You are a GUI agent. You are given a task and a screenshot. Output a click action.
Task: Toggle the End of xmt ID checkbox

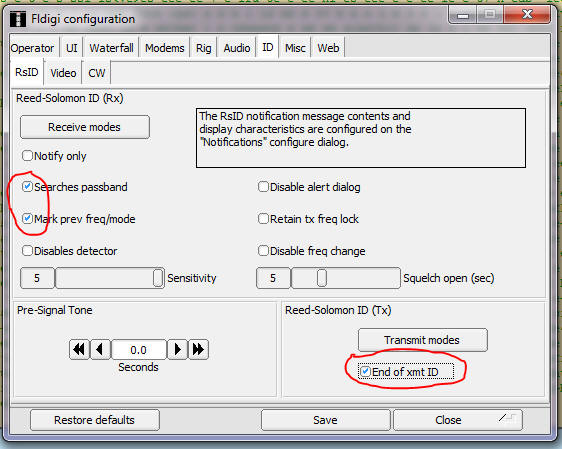point(365,371)
